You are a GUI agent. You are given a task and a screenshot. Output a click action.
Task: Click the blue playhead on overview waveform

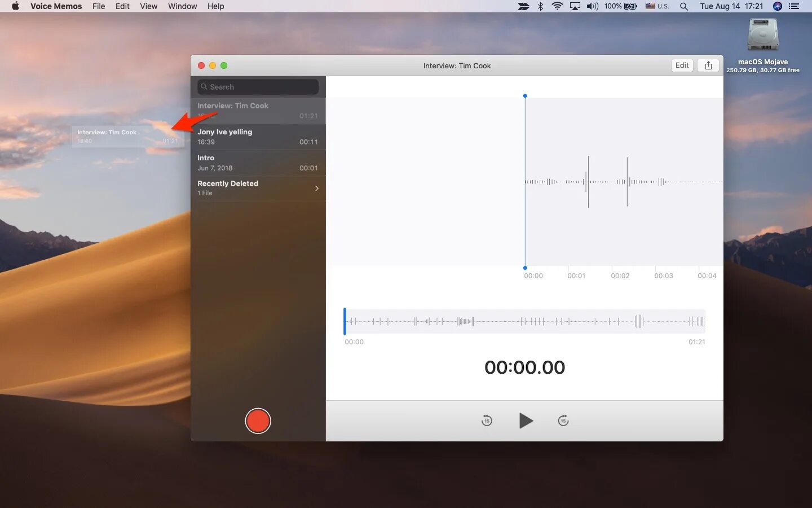coord(345,321)
